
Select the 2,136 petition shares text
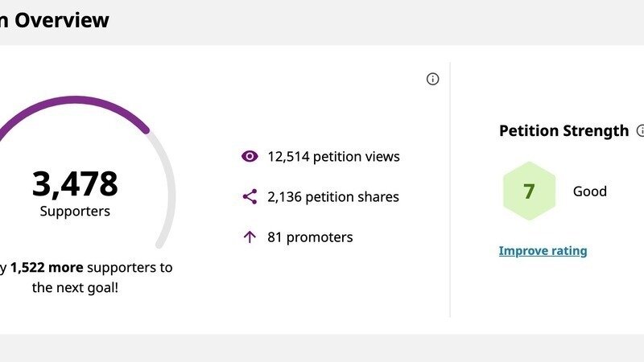[x=333, y=196]
